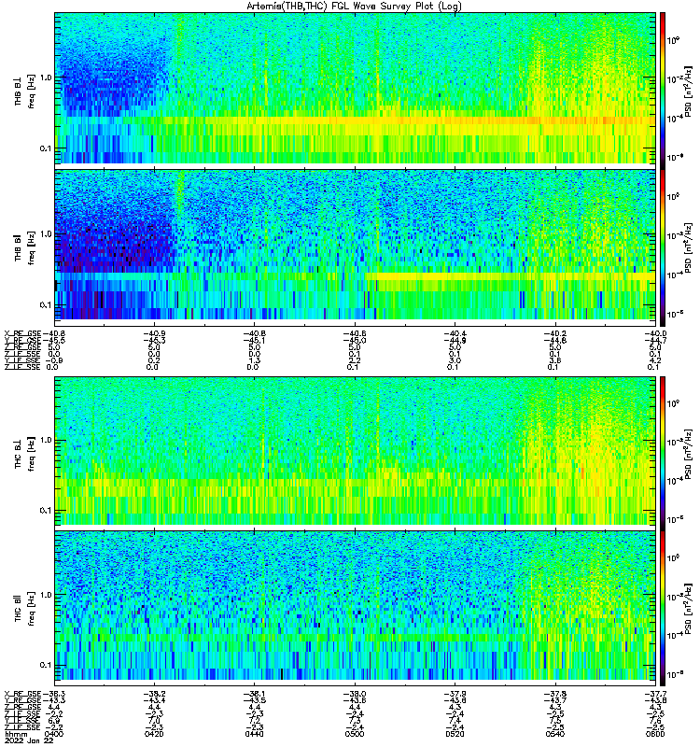Click the THC B-perp PSD color bar

[x=663, y=451]
